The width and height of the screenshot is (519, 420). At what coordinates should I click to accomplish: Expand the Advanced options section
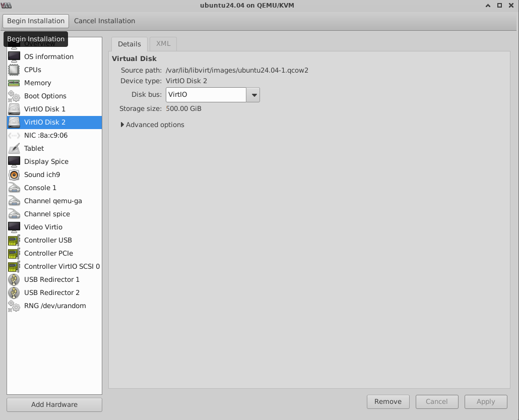(152, 125)
